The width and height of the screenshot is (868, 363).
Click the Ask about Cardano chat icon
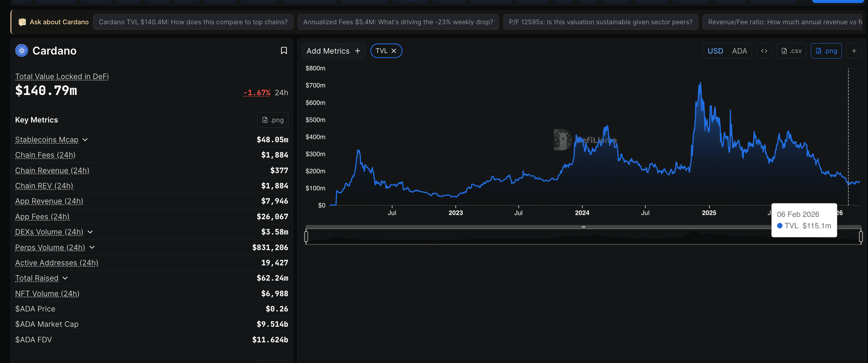[x=22, y=22]
